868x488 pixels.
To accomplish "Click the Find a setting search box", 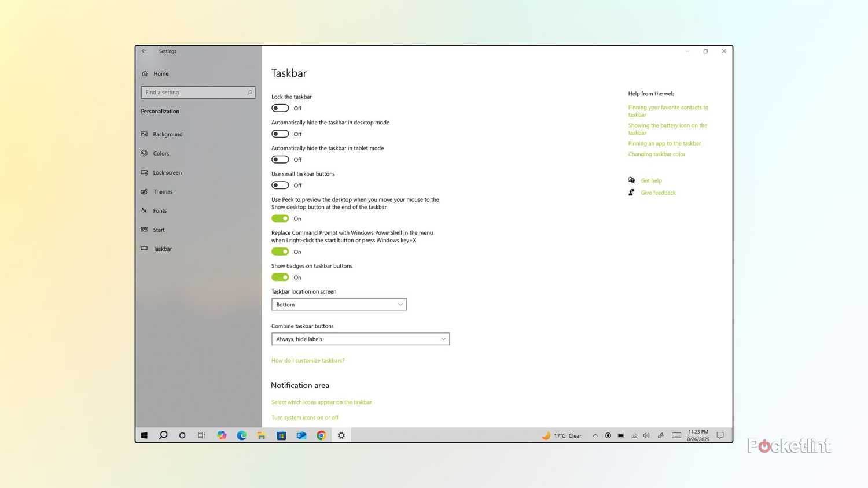I will tap(197, 92).
